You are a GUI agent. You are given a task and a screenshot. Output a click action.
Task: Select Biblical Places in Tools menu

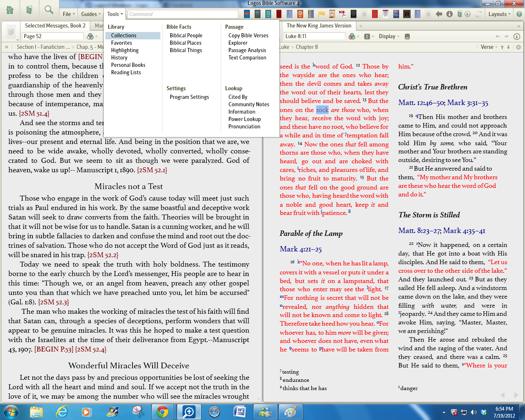(x=185, y=43)
